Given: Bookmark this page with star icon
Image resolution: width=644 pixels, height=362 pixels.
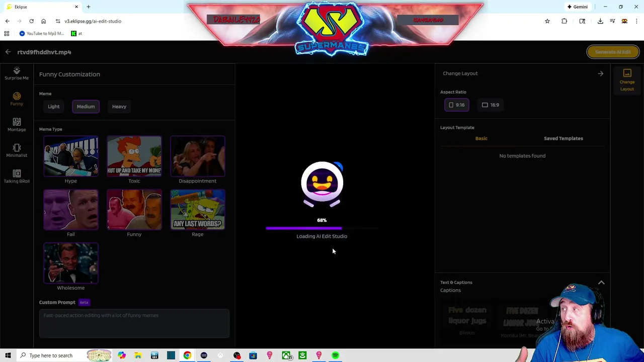Looking at the screenshot, I should 547,21.
